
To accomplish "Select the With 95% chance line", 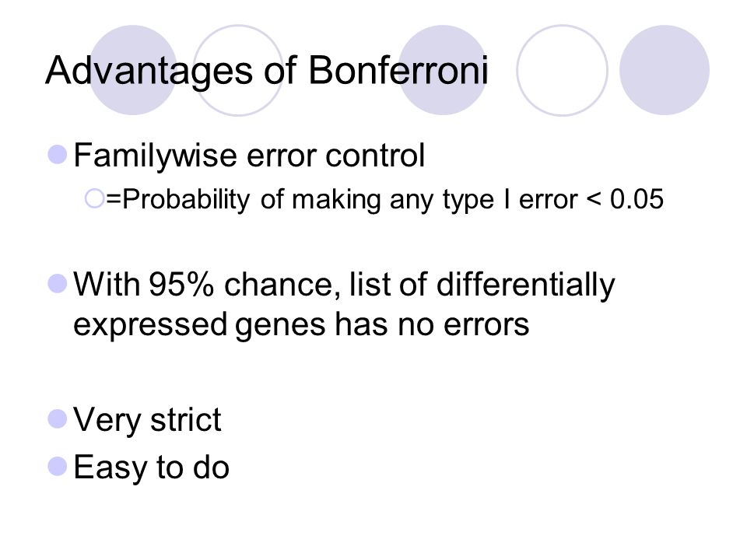I will [x=344, y=285].
